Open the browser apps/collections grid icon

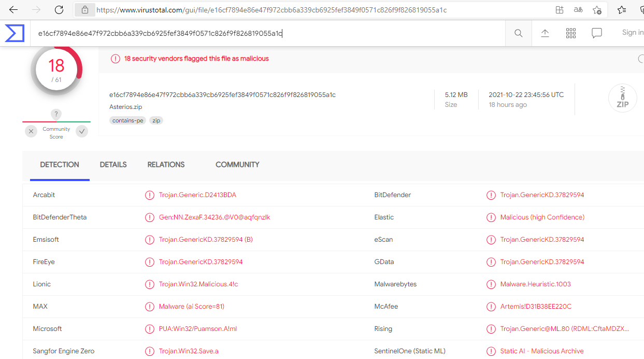pos(560,10)
